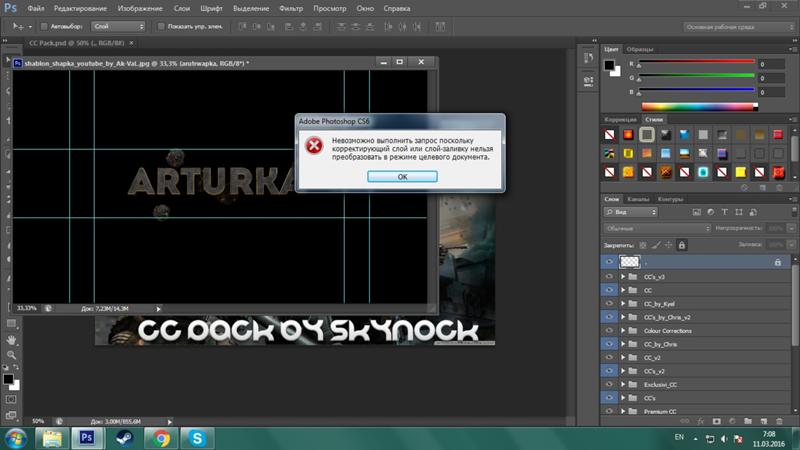Expand the CC_by_Chris layer group
This screenshot has height=450, width=800.
pyautogui.click(x=623, y=344)
